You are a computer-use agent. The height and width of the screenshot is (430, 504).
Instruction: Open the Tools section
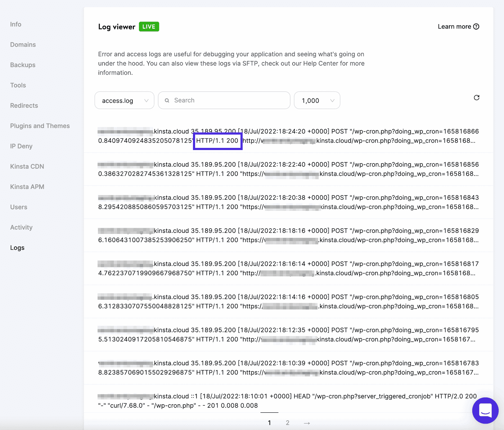coord(18,85)
